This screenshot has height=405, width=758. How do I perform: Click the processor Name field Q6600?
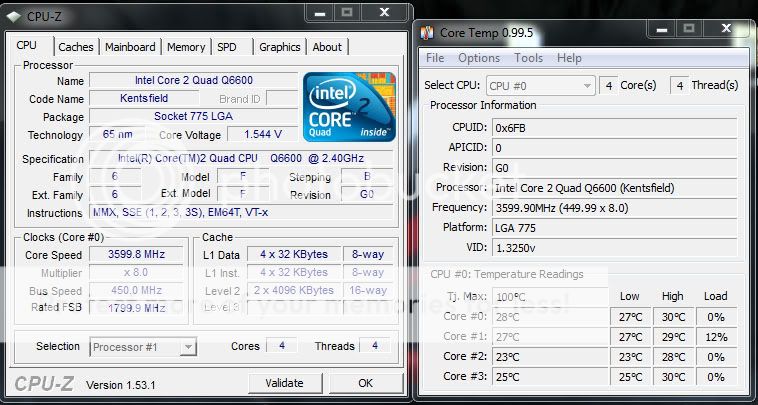193,80
